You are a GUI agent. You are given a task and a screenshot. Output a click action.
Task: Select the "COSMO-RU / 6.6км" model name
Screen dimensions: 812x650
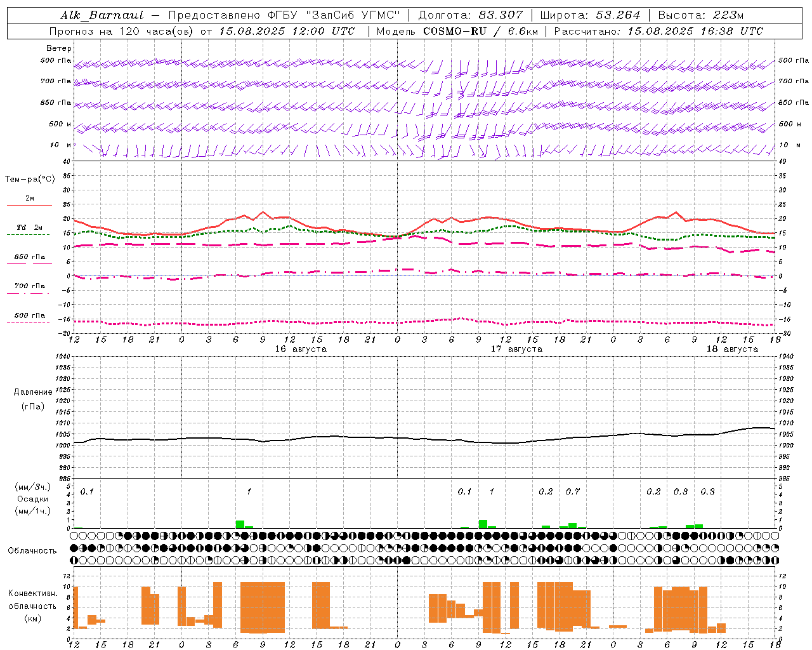coord(480,31)
